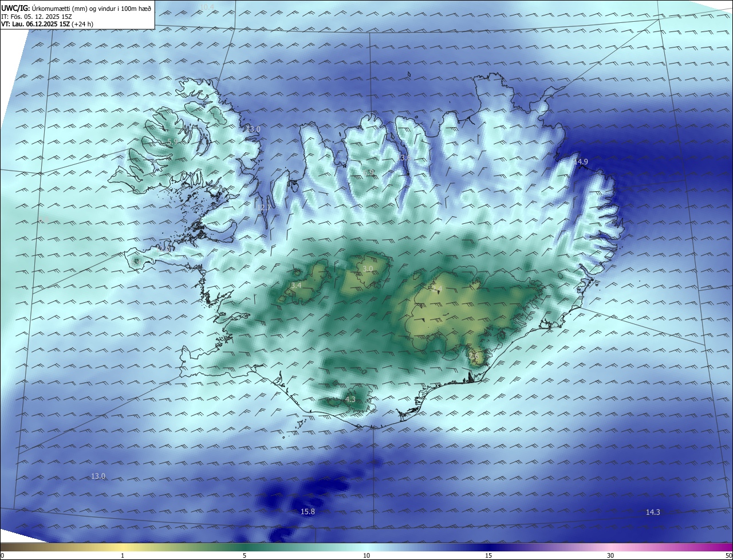The width and height of the screenshot is (733, 560).
Task: Click the 15.8 value in the southern ocean
Action: click(308, 511)
